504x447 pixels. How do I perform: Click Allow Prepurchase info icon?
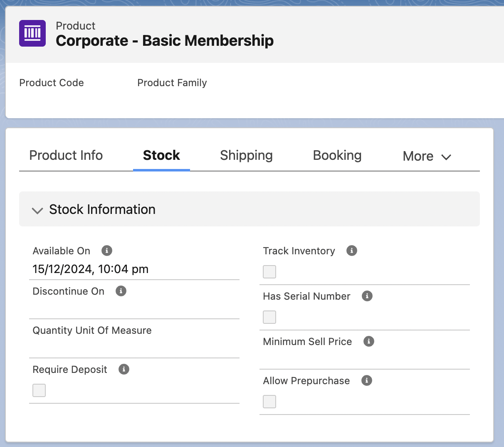click(x=367, y=380)
